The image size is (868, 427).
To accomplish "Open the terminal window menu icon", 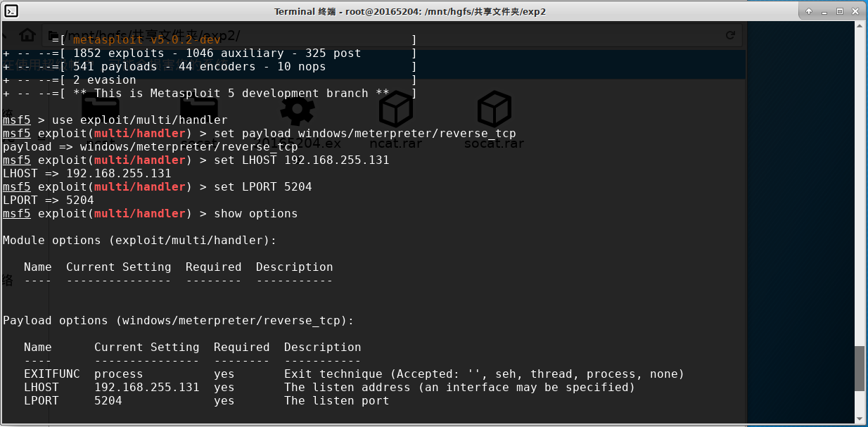I will pos(11,11).
